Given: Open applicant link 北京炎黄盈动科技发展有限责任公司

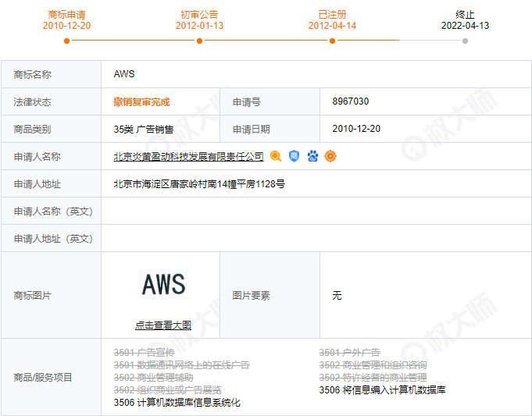Looking at the screenshot, I should click(x=188, y=157).
